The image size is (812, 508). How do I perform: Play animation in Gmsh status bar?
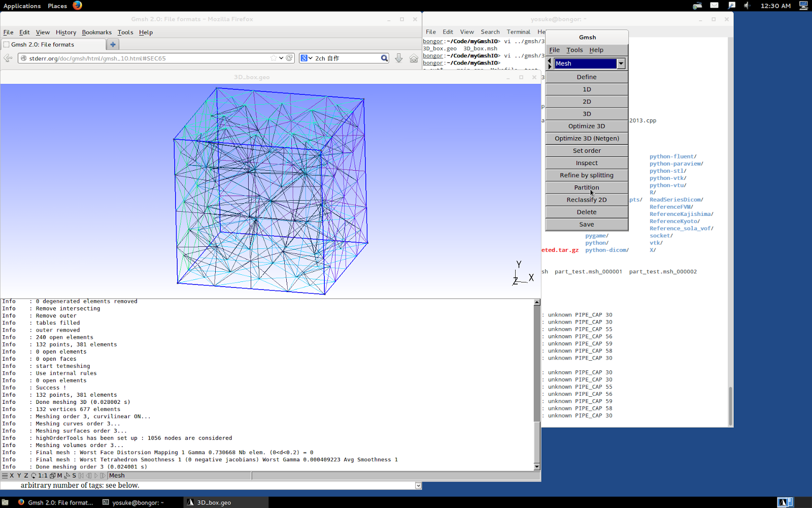click(x=96, y=476)
